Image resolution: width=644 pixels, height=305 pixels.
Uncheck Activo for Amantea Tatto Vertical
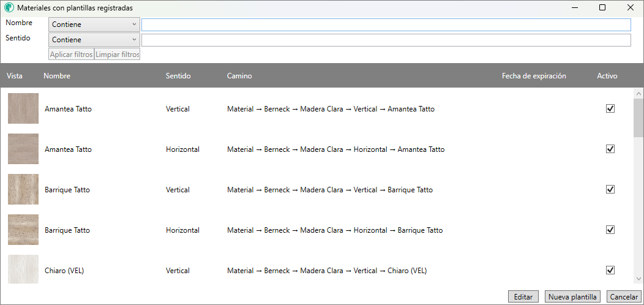point(610,108)
